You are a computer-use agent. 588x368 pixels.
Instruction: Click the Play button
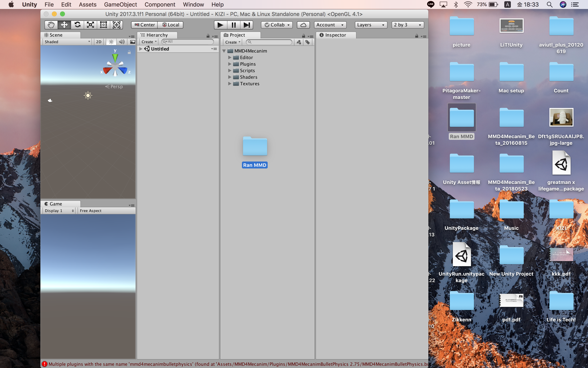coord(220,25)
